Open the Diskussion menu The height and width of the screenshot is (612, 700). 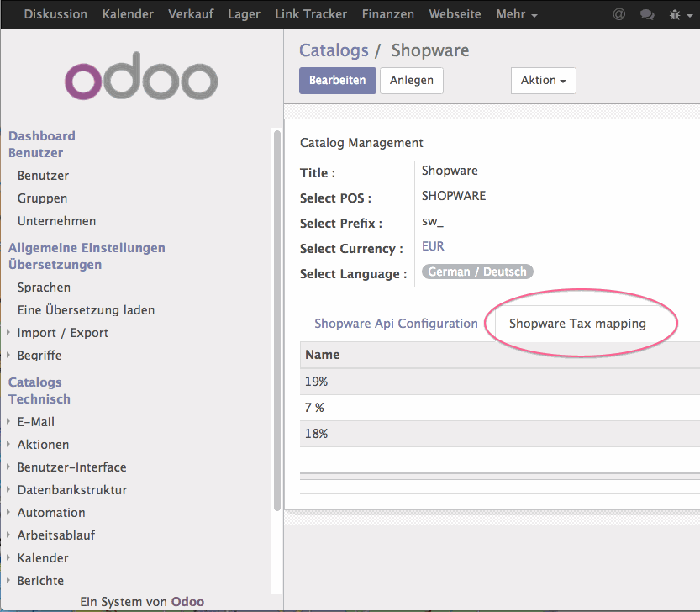[55, 14]
